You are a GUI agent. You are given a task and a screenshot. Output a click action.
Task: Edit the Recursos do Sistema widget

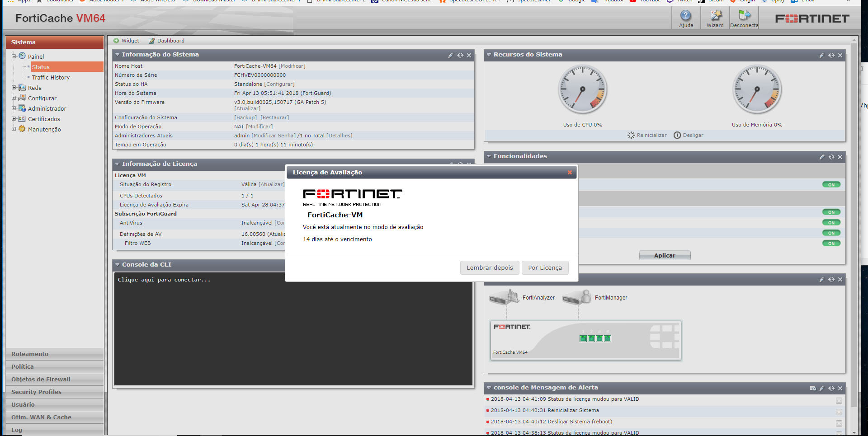click(822, 55)
